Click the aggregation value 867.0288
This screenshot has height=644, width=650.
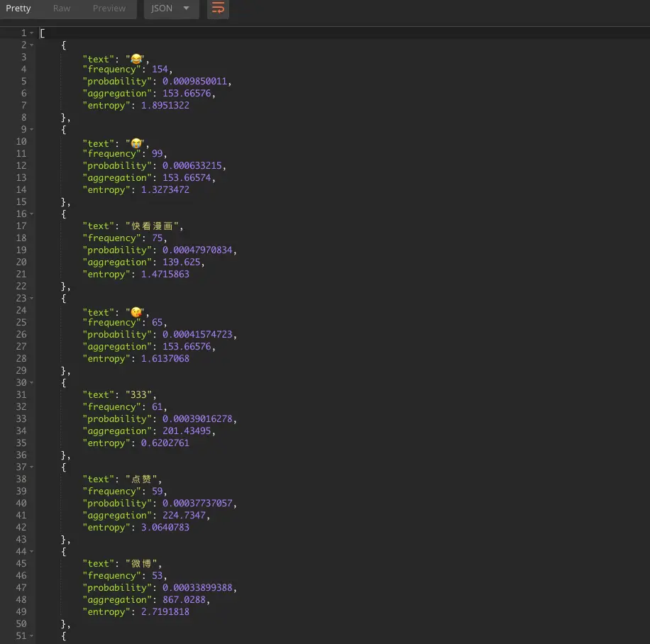[184, 599]
